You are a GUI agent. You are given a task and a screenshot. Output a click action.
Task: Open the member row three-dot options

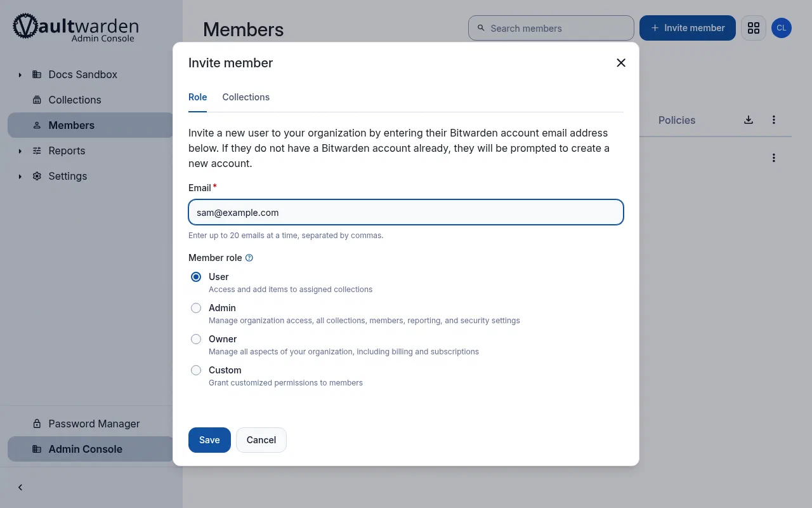774,157
